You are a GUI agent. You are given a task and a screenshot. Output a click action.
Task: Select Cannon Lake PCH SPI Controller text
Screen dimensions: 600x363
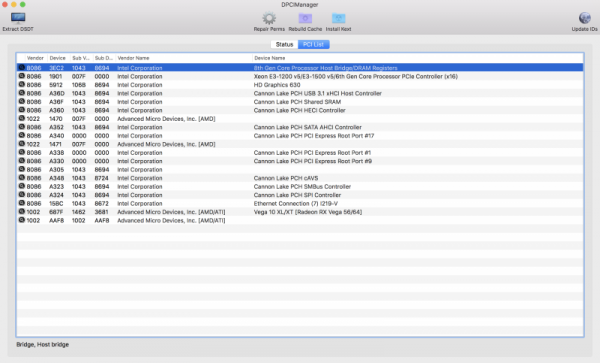pyautogui.click(x=297, y=195)
